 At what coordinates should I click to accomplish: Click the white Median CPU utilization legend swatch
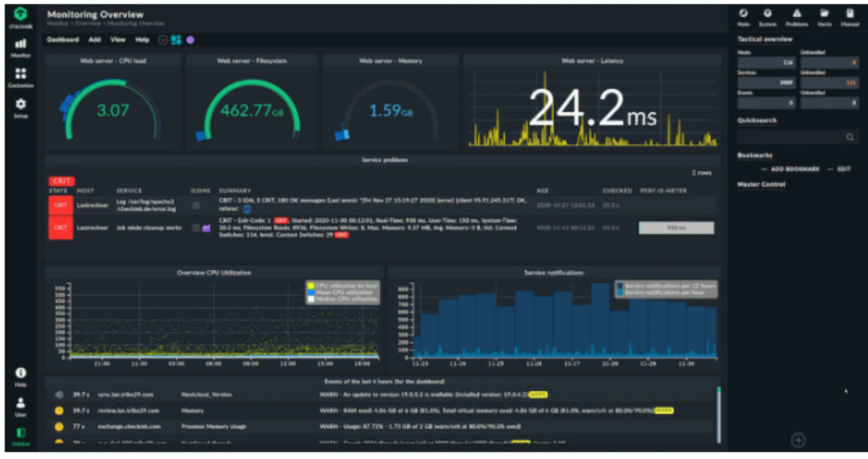[311, 299]
